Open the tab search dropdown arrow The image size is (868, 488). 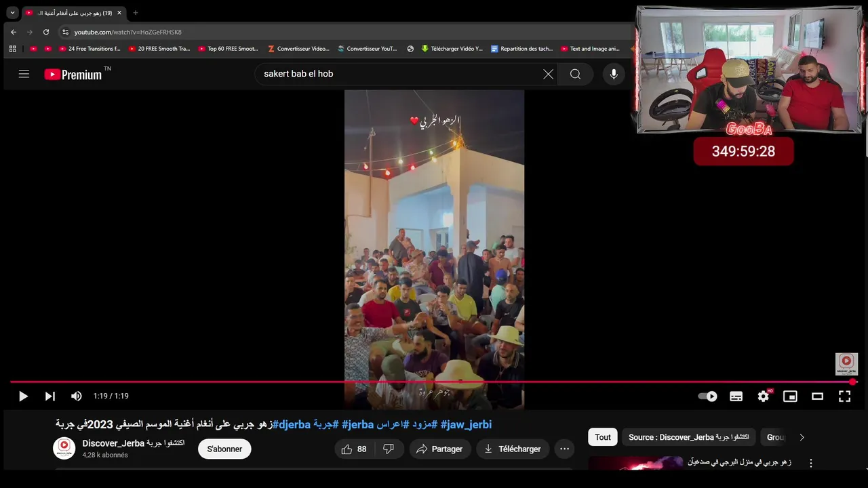(x=12, y=13)
